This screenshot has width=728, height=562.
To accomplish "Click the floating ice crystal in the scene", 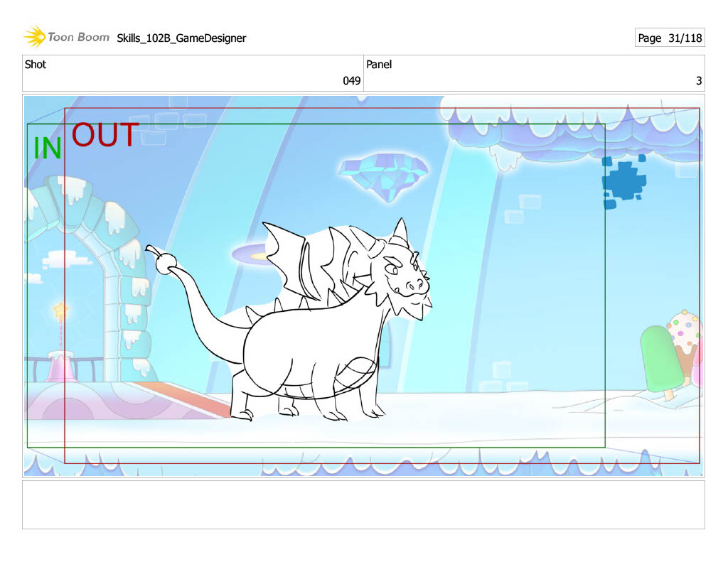I will 383,178.
